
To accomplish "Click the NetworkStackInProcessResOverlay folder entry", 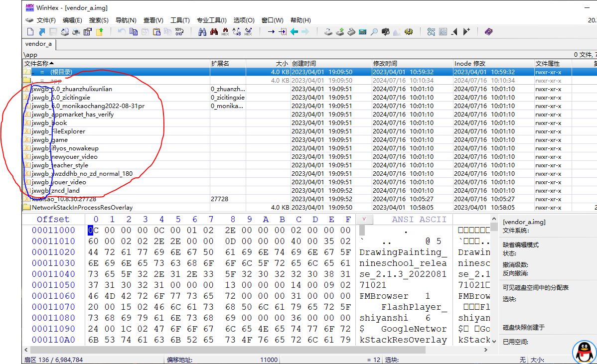I will point(82,208).
